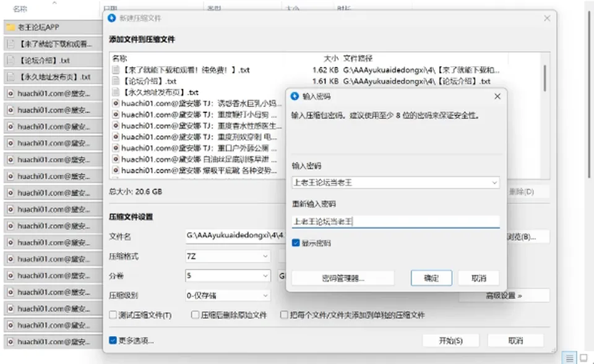This screenshot has width=594, height=364.
Task: Click the 老王论坛APP folder icon in Explorer
Action: point(11,27)
